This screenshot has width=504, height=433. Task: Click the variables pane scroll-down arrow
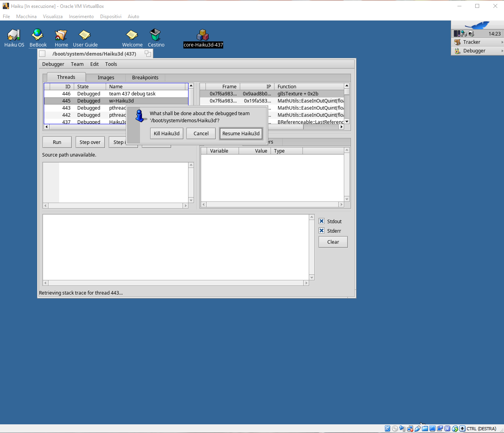(x=347, y=199)
